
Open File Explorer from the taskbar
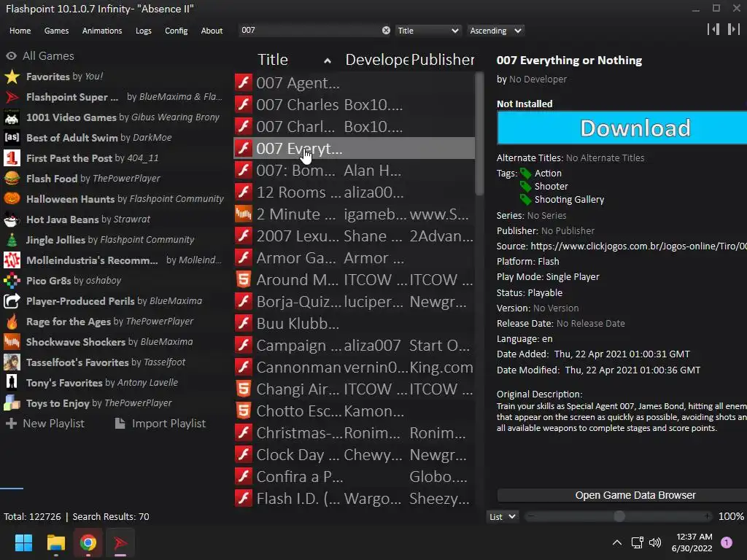point(55,542)
